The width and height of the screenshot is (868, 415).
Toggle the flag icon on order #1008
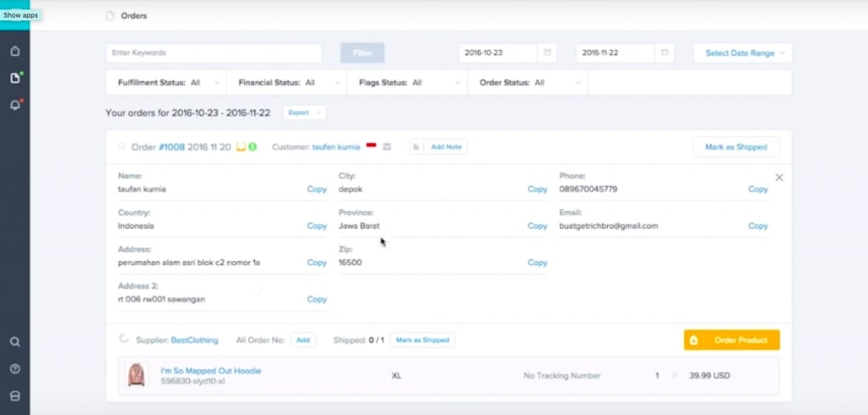click(x=121, y=147)
